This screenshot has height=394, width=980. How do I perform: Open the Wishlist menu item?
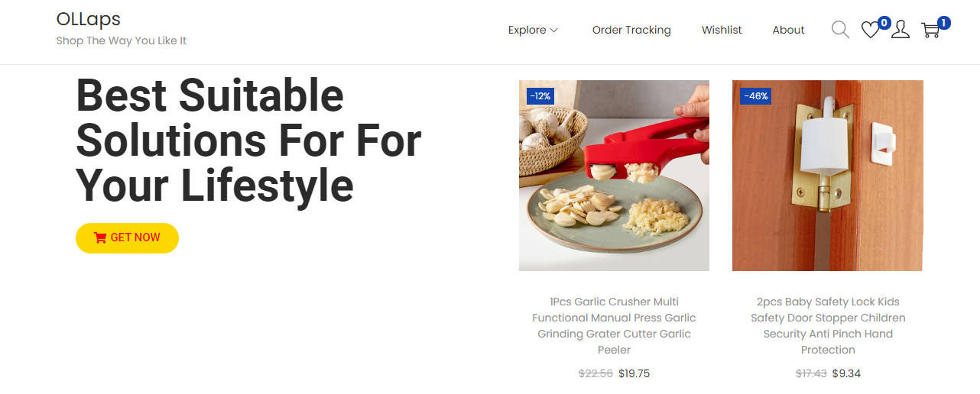pyautogui.click(x=722, y=30)
